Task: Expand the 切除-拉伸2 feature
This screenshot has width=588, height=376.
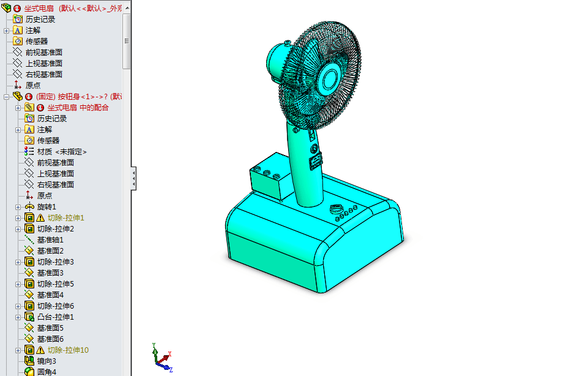Action: click(18, 229)
